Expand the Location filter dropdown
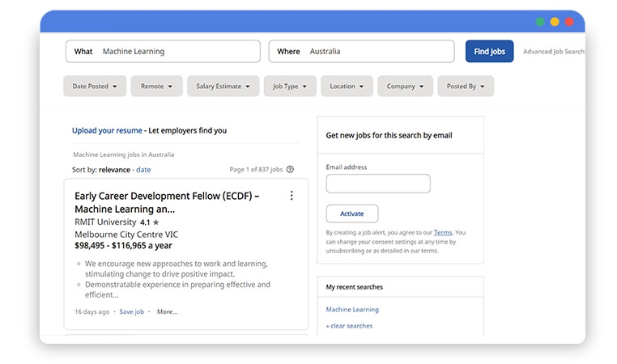The height and width of the screenshot is (364, 617). point(347,87)
